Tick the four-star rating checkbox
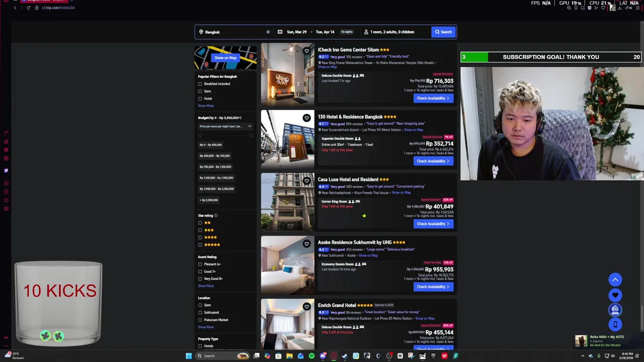This screenshot has height=362, width=644. tap(200, 237)
